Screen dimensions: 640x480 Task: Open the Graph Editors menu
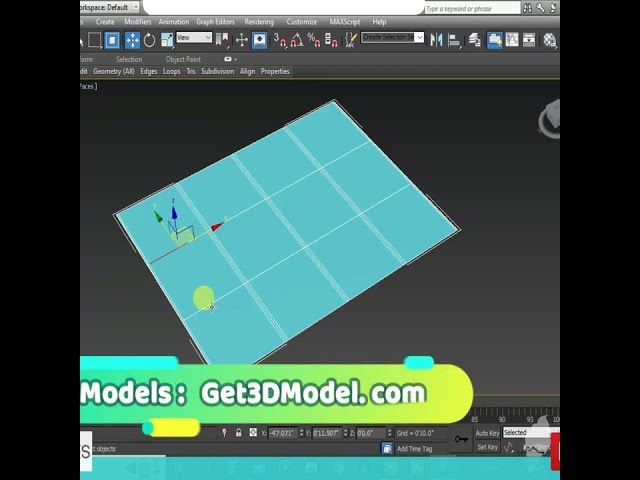click(216, 22)
